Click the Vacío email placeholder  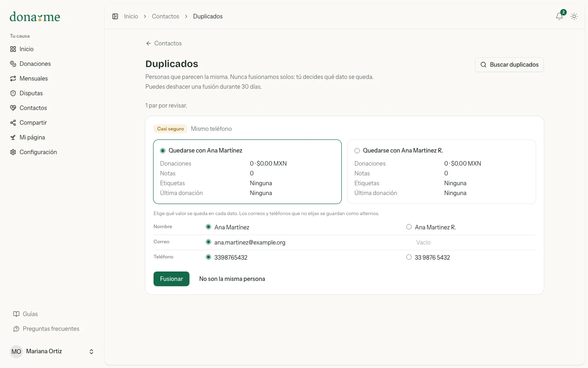click(x=423, y=242)
